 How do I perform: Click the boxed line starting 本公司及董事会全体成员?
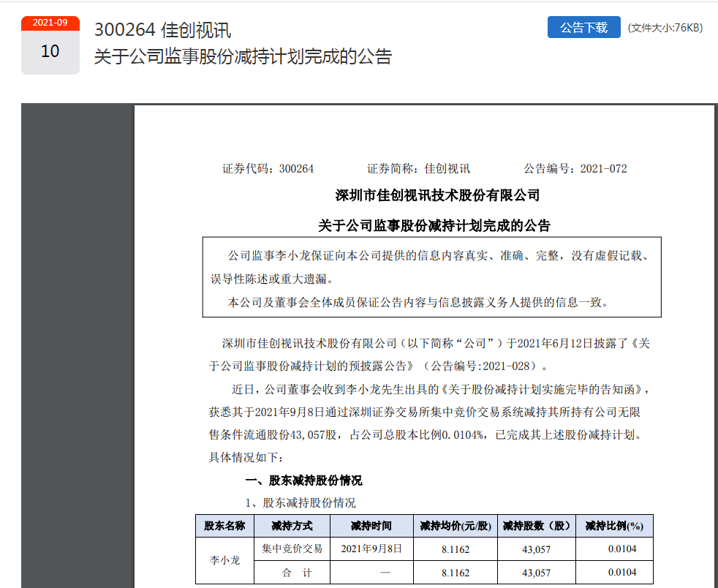point(418,302)
